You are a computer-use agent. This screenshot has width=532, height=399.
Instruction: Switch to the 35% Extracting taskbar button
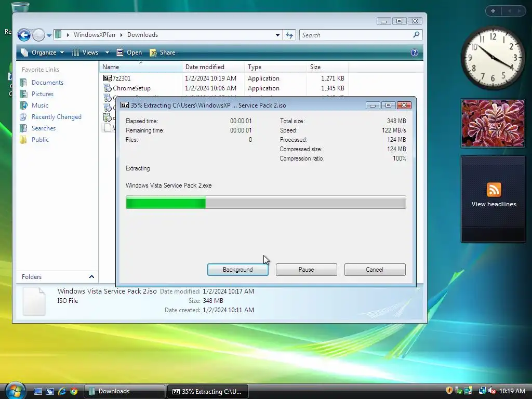(208, 392)
